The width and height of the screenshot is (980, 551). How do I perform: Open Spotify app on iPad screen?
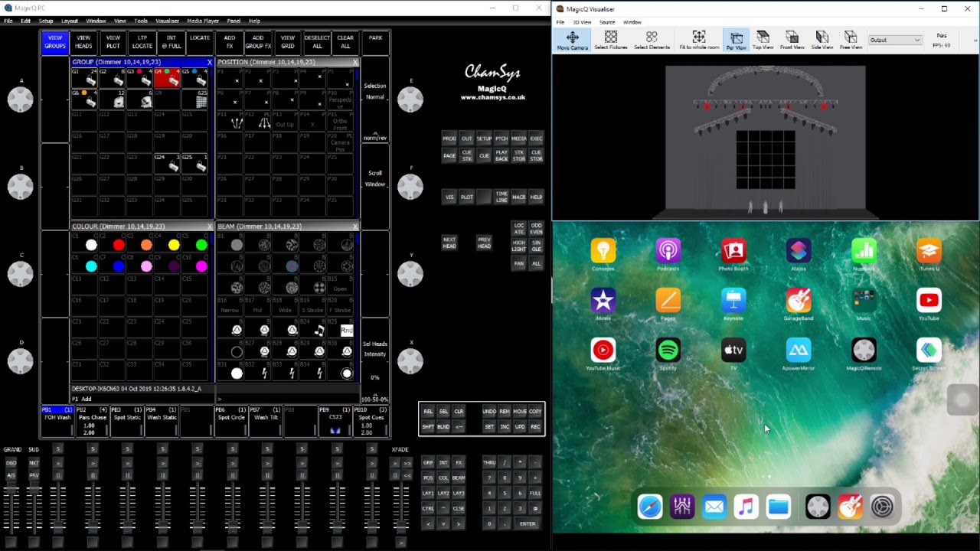click(x=668, y=350)
